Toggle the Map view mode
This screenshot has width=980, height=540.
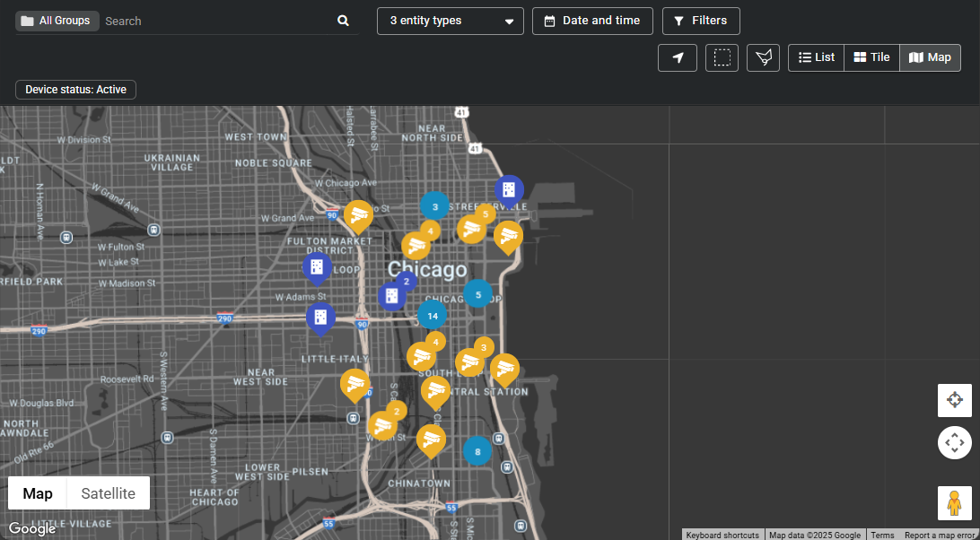930,57
